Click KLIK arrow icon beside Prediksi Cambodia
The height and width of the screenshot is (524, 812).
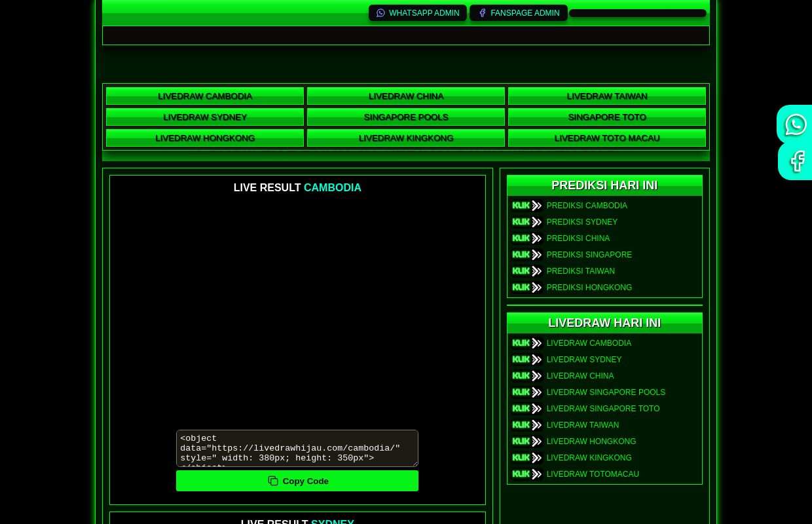(527, 206)
